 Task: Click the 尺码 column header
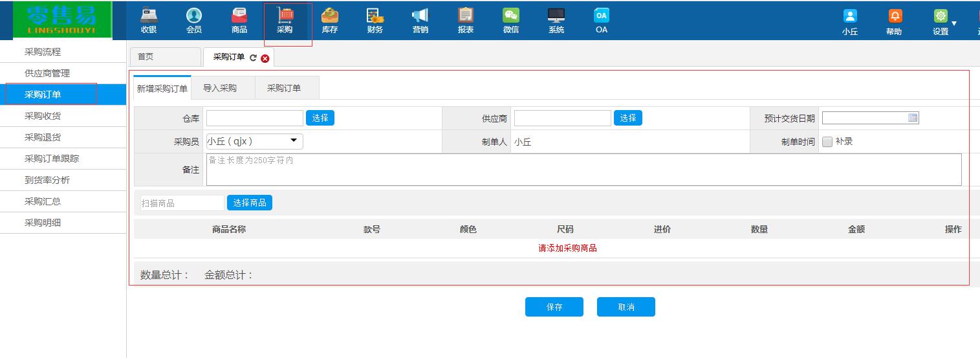click(565, 229)
